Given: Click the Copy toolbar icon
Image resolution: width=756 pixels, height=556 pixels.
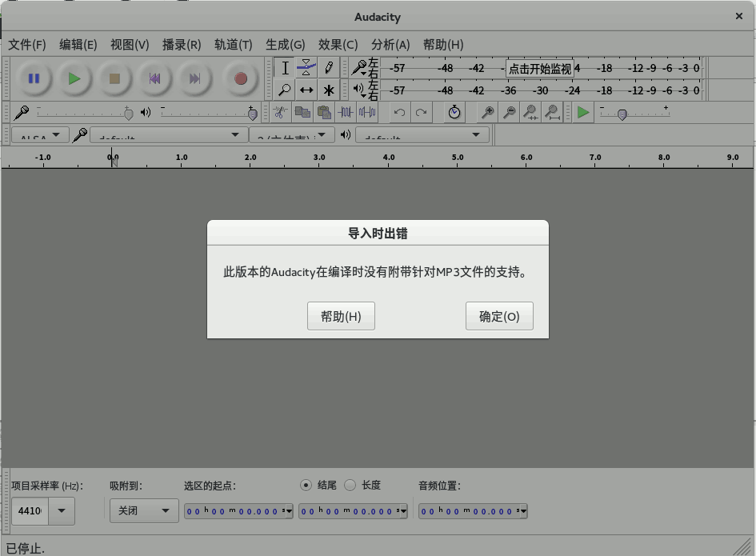Looking at the screenshot, I should coord(302,112).
